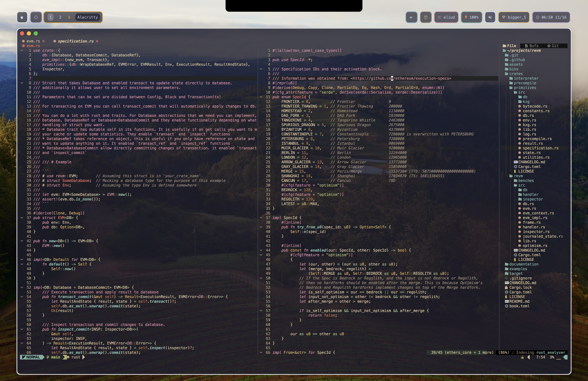The width and height of the screenshot is (588, 381).
Task: Toggle the muted speaker icon
Action: point(490,17)
